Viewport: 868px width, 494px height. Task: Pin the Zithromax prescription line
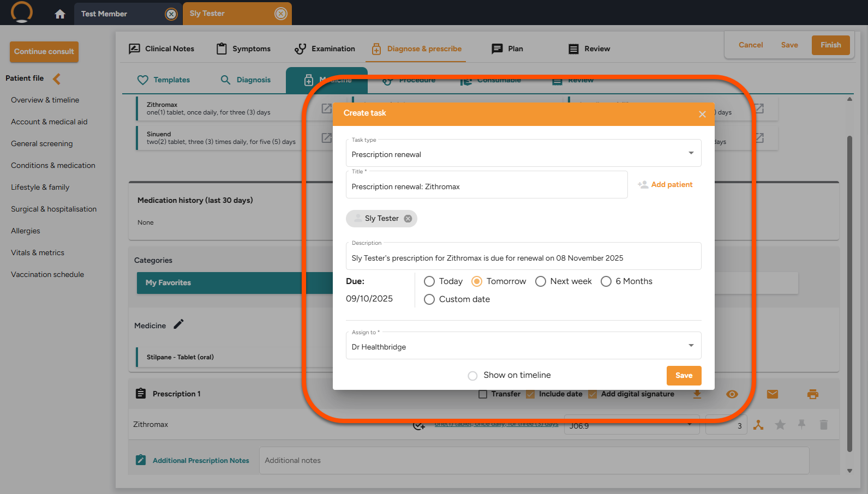click(801, 424)
